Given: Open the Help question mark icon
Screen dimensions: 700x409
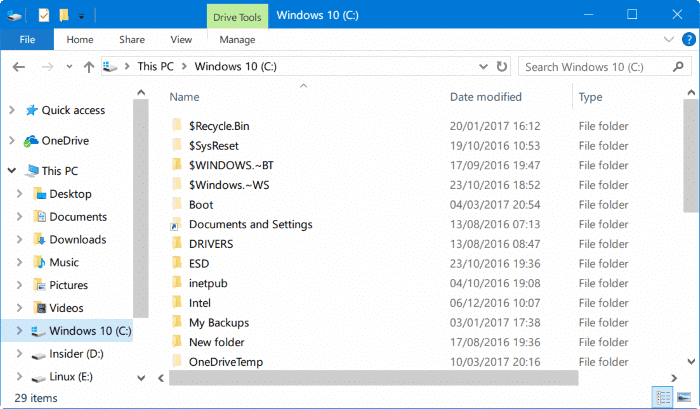Looking at the screenshot, I should (x=688, y=39).
